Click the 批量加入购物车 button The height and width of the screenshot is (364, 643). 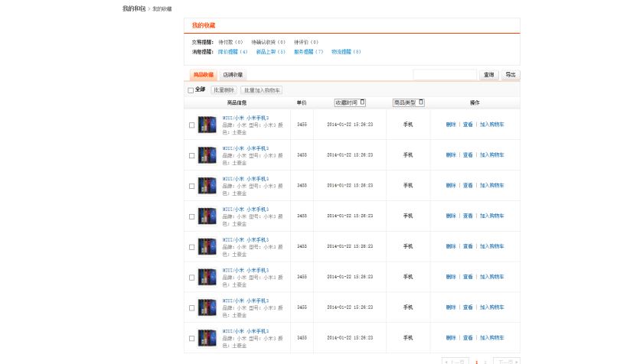point(262,90)
